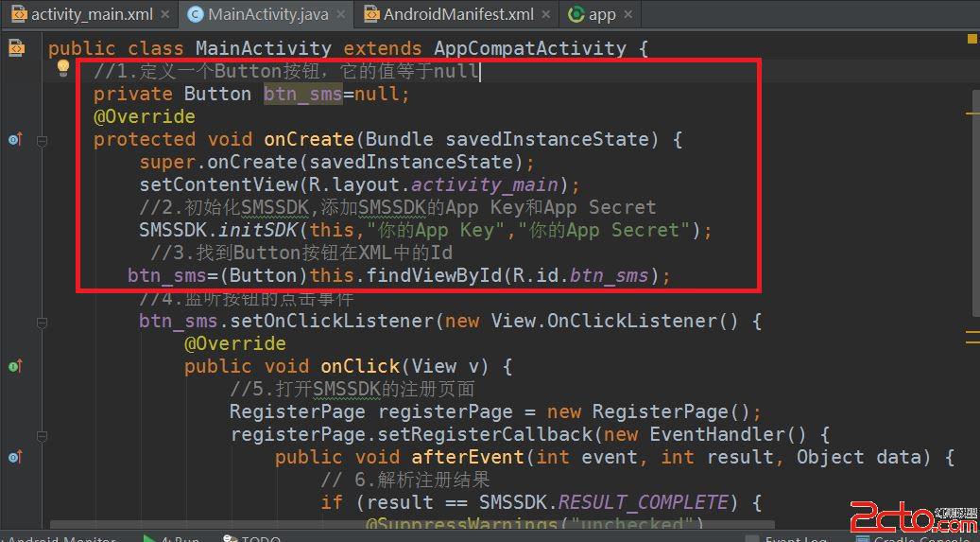Click implements gutter icon beside onClick method
Viewport: 980px width, 542px height.
15,366
